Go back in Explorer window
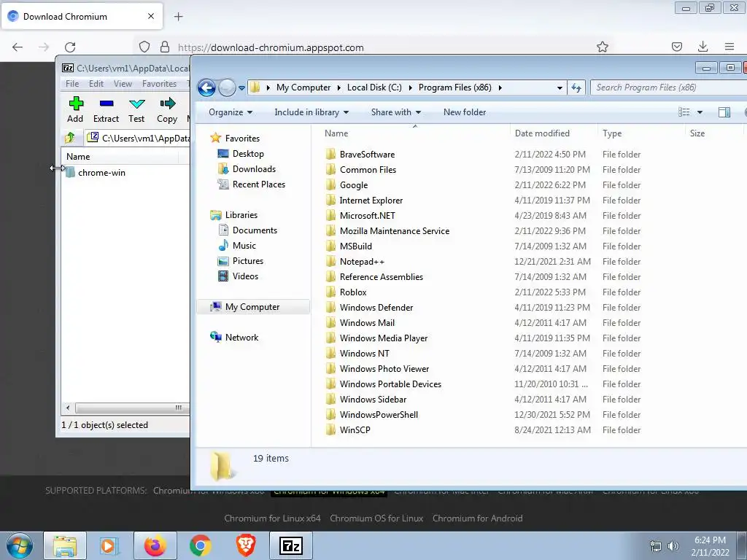This screenshot has width=747, height=560. click(x=206, y=87)
